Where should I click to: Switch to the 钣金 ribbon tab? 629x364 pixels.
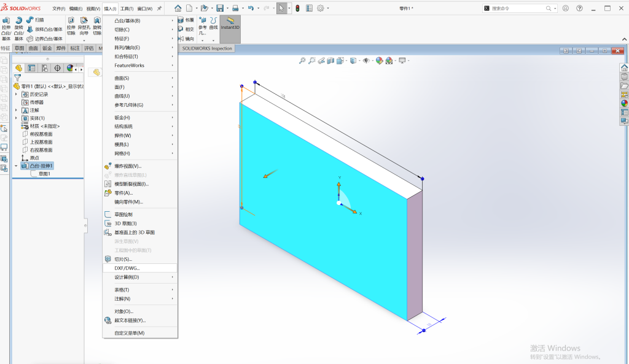point(47,48)
